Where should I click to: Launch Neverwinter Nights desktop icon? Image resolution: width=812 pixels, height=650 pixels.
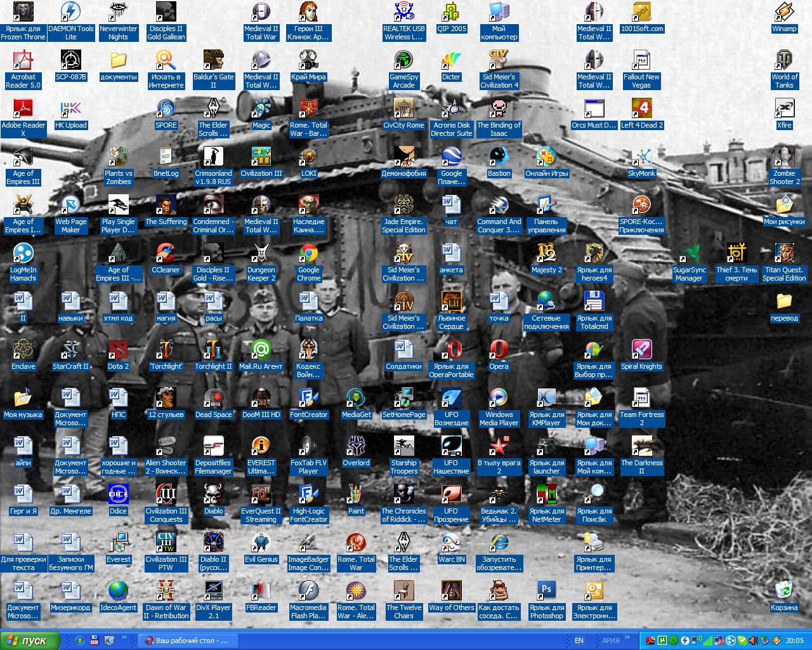click(118, 21)
